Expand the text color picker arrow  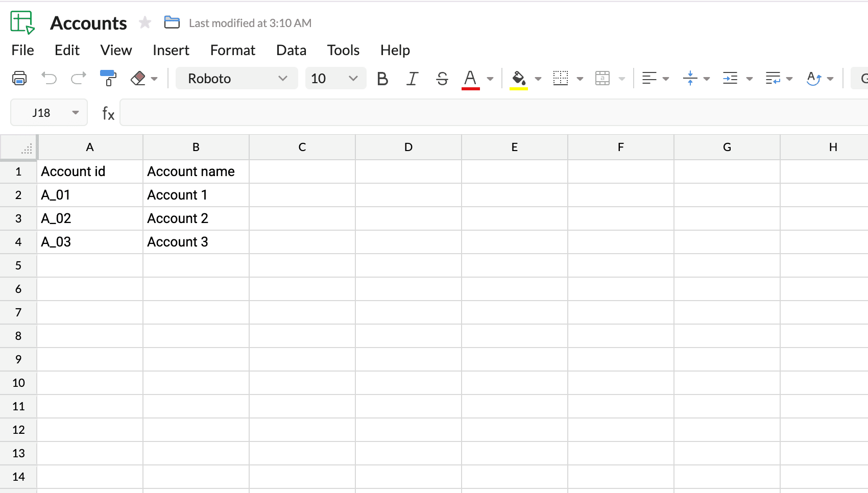pos(490,79)
